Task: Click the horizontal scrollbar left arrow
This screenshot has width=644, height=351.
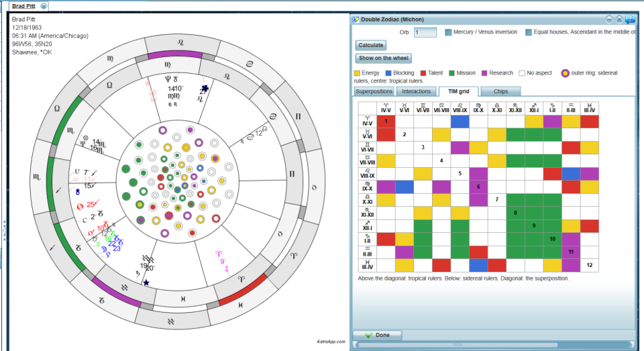Action: click(x=355, y=345)
